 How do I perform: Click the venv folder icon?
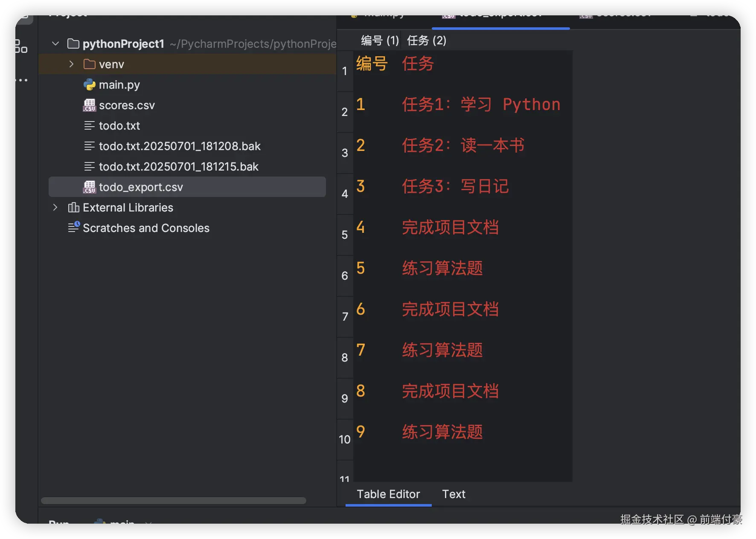(89, 64)
